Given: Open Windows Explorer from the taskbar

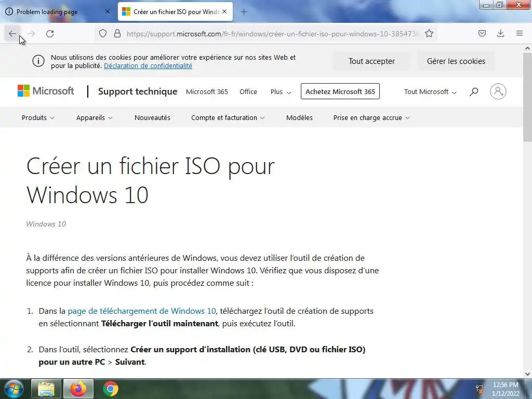Looking at the screenshot, I should click(x=46, y=389).
